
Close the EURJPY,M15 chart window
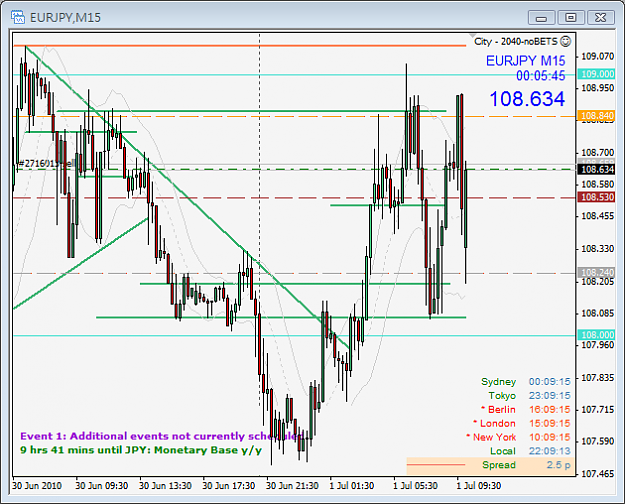click(x=600, y=18)
